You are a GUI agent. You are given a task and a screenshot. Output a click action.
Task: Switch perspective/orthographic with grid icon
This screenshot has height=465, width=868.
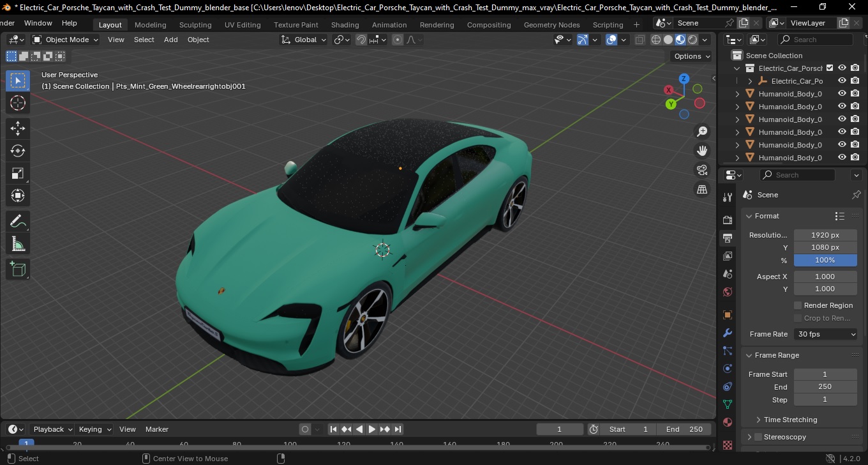[702, 189]
